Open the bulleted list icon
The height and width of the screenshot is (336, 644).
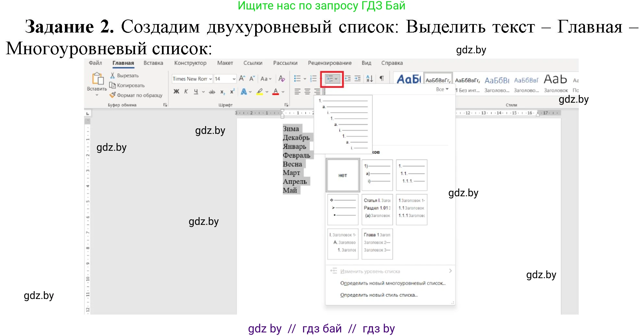point(298,78)
